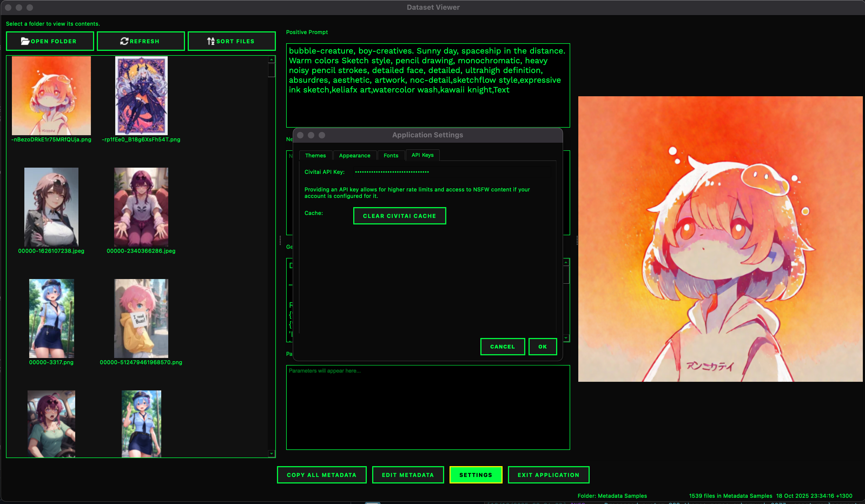Close the Application Settings dialog window
Screen dimensions: 865x504
(x=300, y=135)
